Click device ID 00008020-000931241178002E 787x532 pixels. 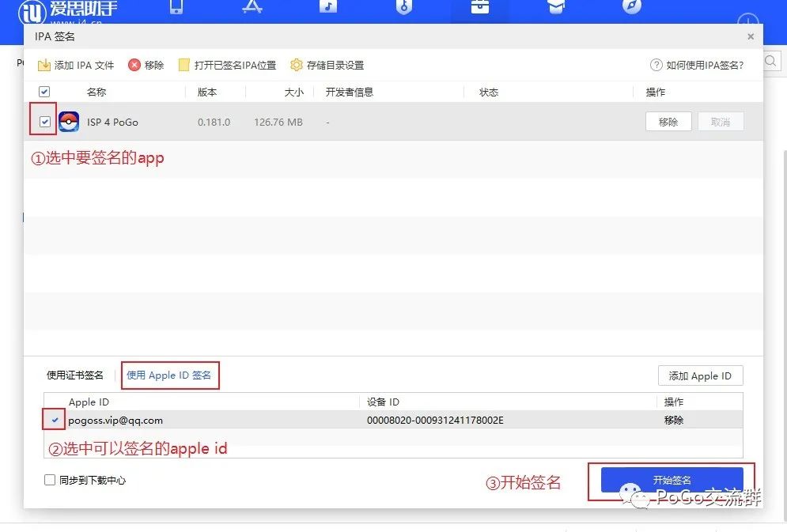(x=435, y=421)
